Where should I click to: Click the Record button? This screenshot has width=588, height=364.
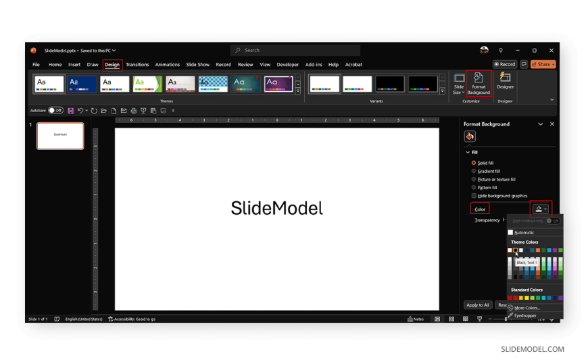[505, 64]
